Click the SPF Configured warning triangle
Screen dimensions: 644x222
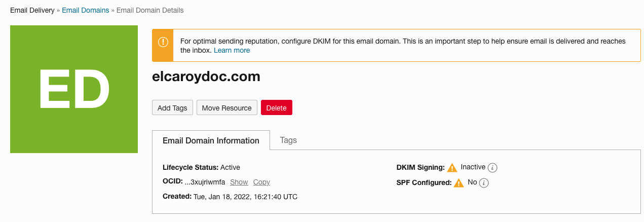(x=459, y=183)
